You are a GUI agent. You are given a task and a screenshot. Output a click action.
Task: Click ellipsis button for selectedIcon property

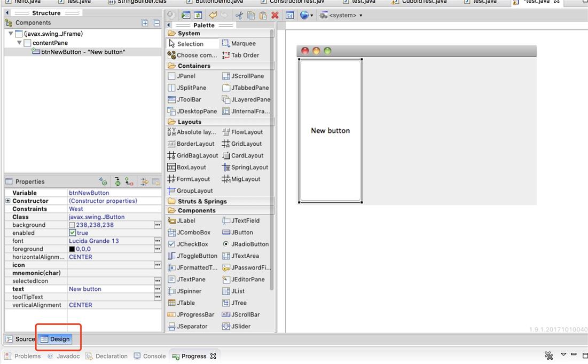coord(158,281)
